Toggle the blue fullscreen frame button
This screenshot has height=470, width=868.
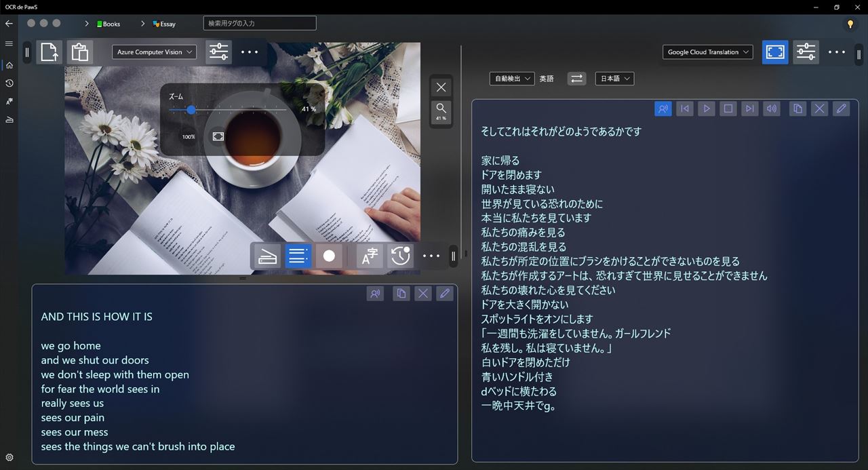click(775, 52)
